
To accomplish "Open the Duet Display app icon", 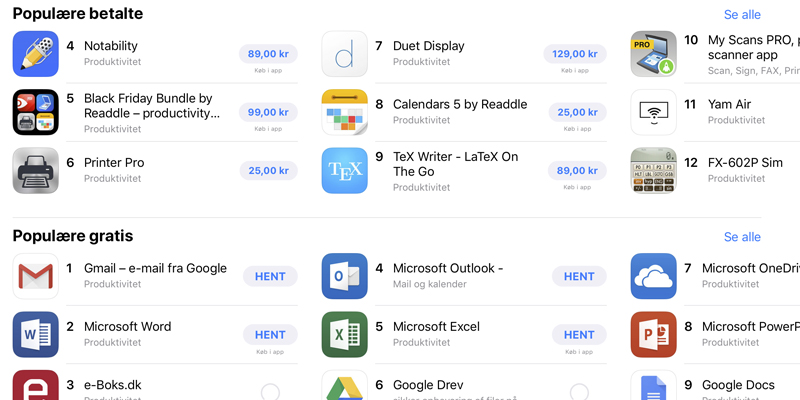I will click(x=344, y=54).
